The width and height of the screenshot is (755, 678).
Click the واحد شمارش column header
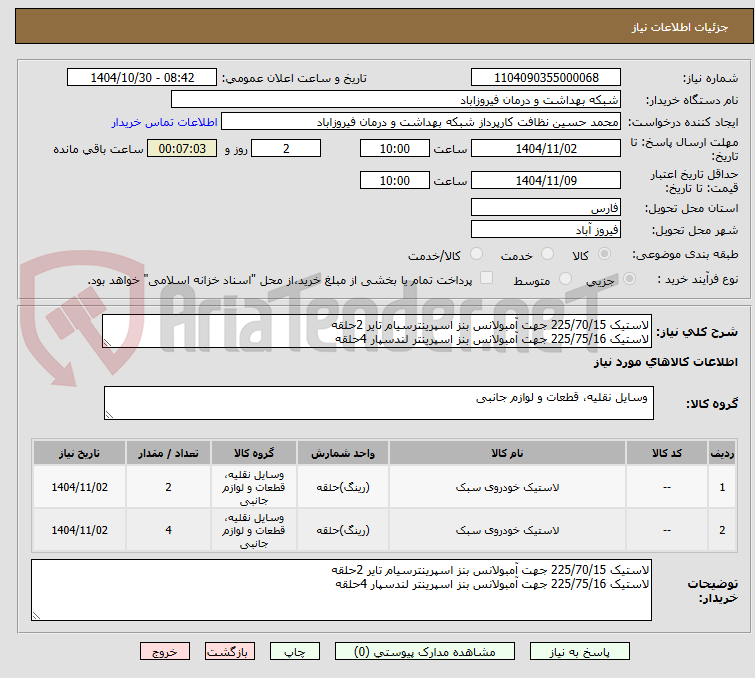(x=343, y=453)
